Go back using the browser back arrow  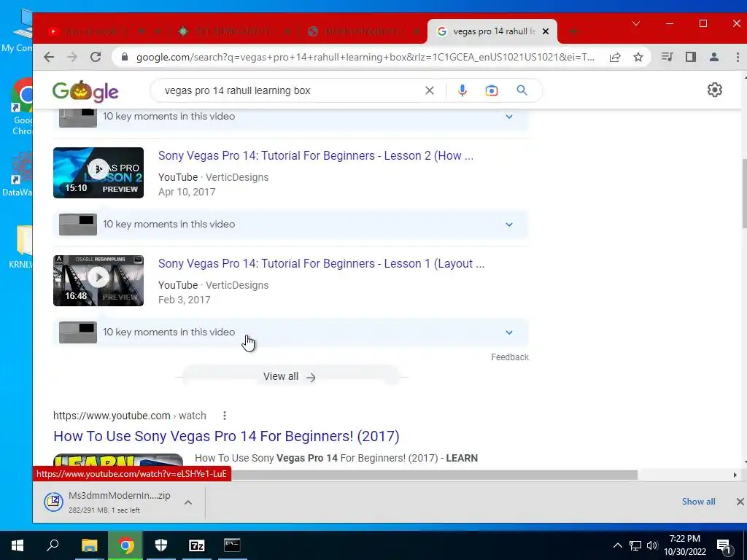(49, 57)
